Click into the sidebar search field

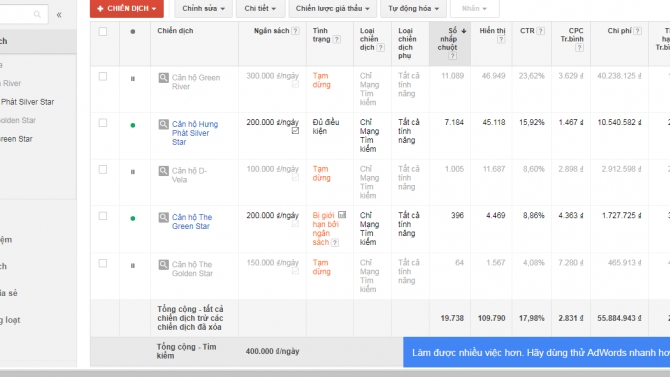[x=24, y=15]
